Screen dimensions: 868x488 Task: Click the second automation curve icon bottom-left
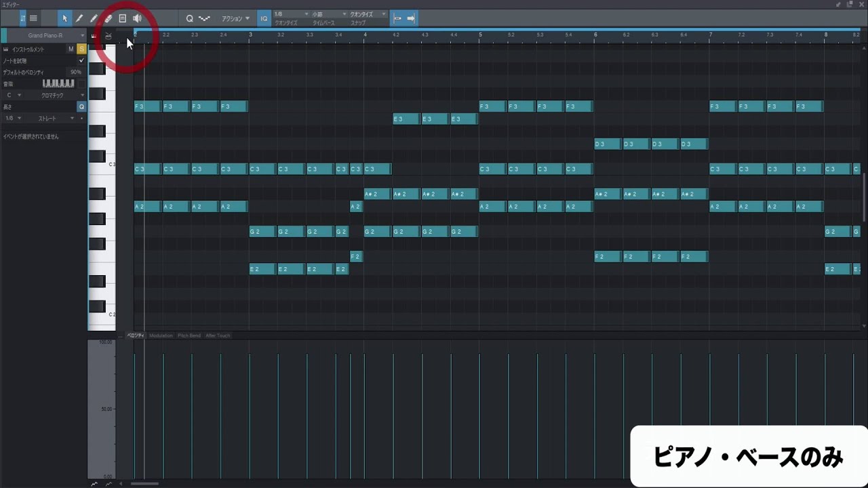[108, 483]
